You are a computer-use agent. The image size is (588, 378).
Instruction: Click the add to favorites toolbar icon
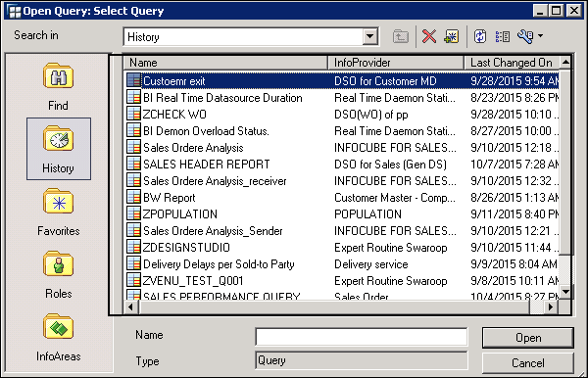(x=452, y=36)
